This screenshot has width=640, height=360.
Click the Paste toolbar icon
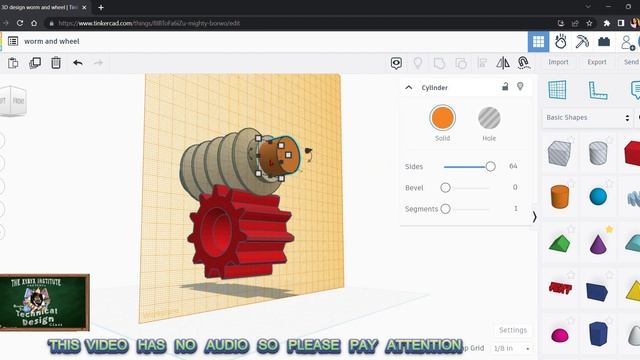(13, 63)
